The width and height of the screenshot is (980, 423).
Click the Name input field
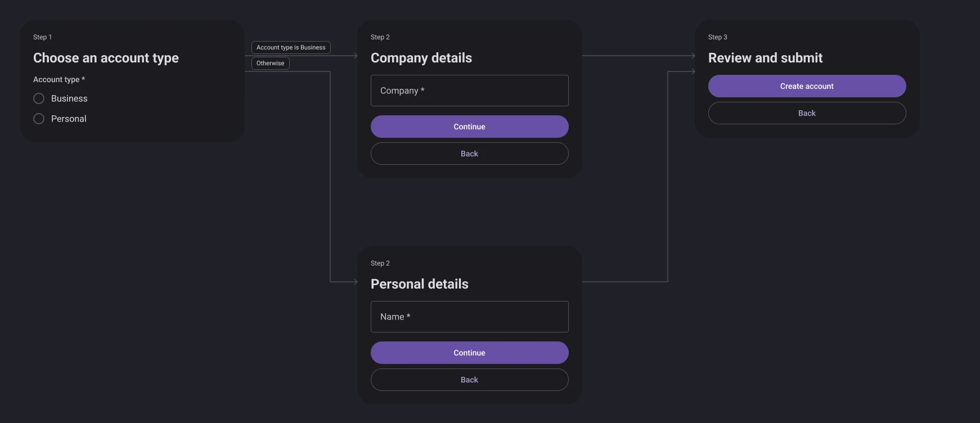[469, 317]
